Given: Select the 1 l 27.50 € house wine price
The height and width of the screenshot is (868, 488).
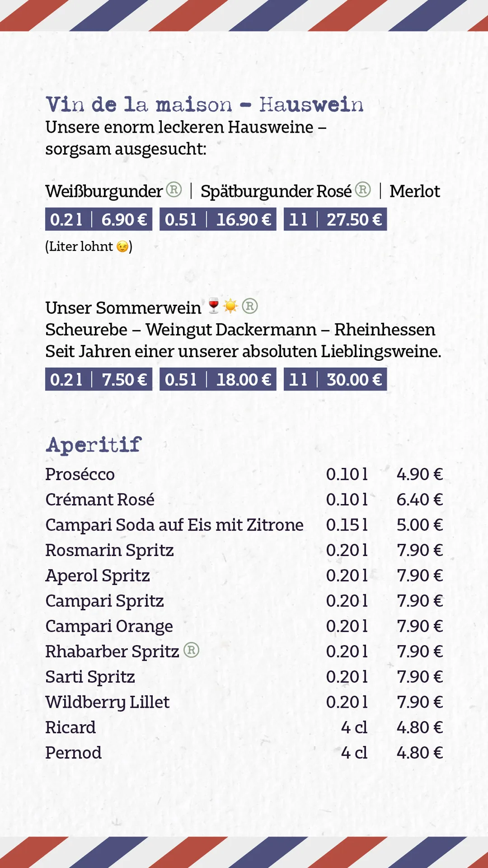Looking at the screenshot, I should click(335, 219).
